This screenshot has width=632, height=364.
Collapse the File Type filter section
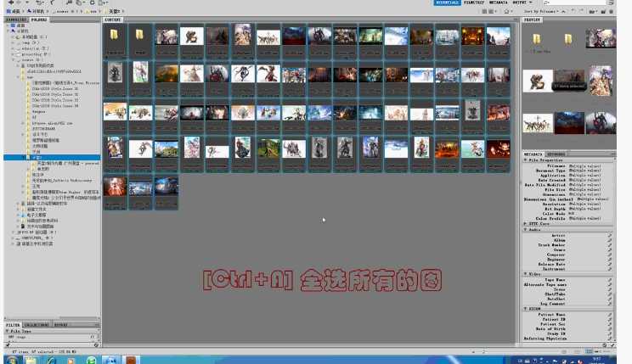pyautogui.click(x=8, y=331)
